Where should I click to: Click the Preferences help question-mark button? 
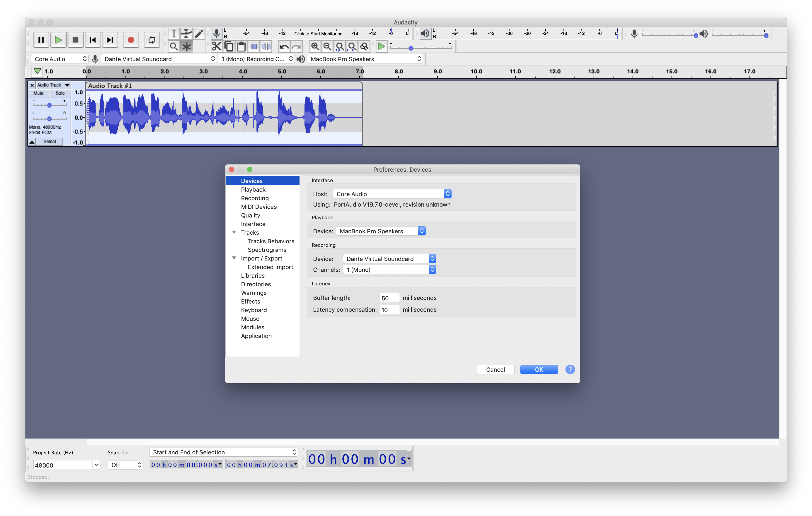pyautogui.click(x=570, y=369)
